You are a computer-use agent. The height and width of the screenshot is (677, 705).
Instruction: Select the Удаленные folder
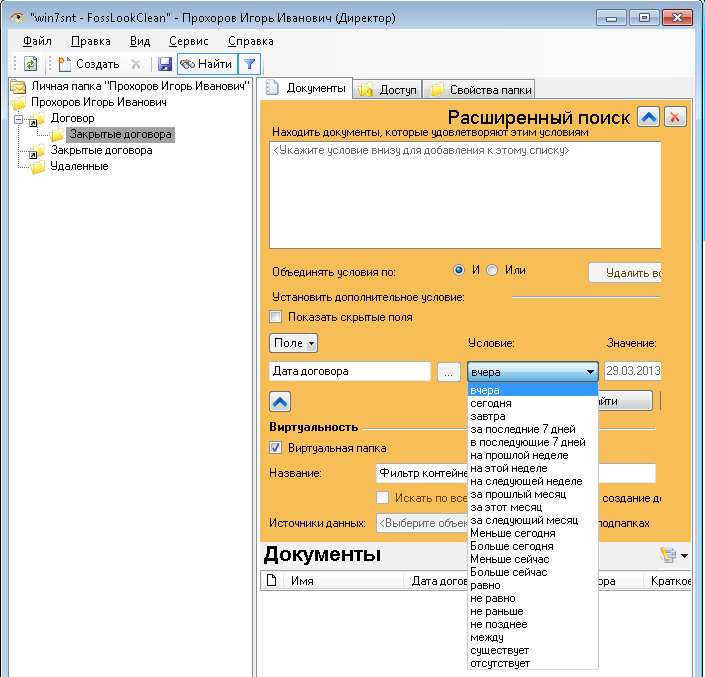click(x=79, y=166)
